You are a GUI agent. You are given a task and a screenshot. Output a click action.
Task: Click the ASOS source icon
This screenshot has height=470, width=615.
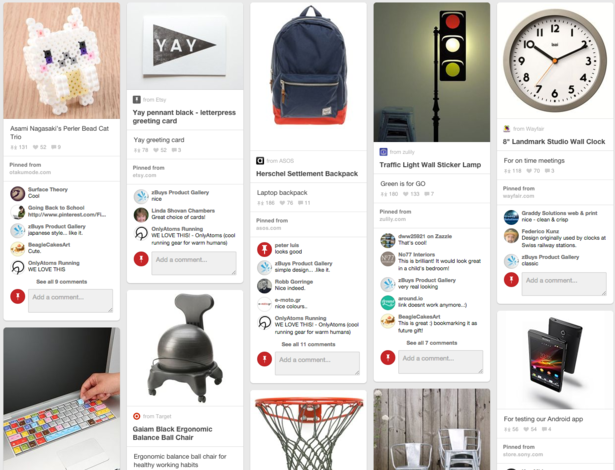[260, 161]
